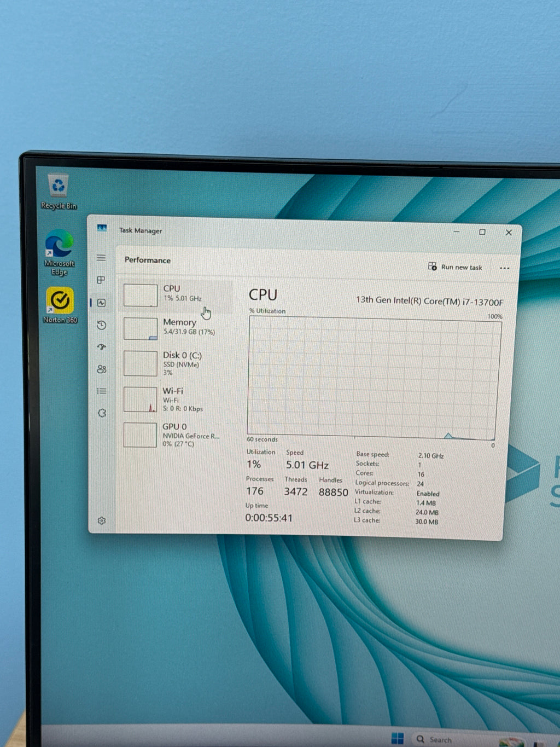
Task: Open Task Manager settings gear
Action: (102, 520)
